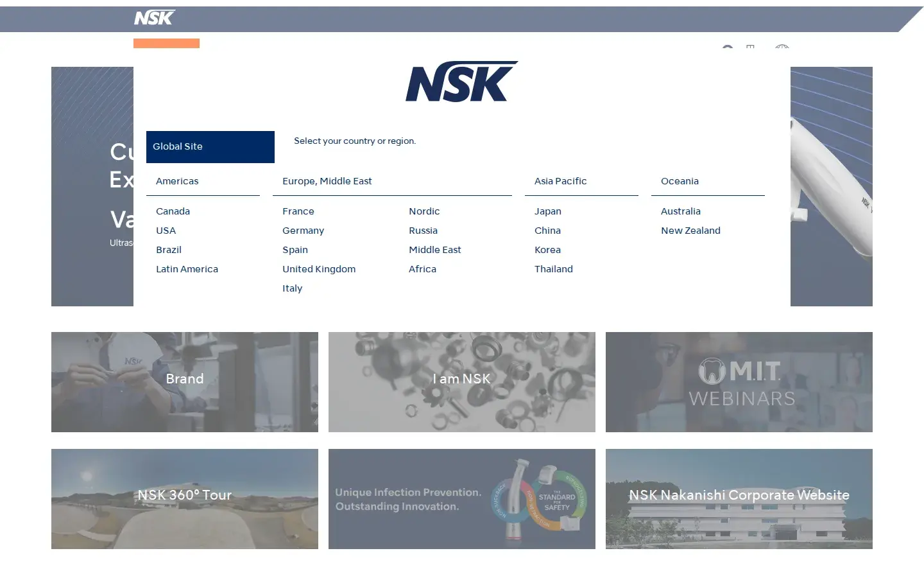The width and height of the screenshot is (924, 578).
Task: Select Russia from the list
Action: point(423,231)
